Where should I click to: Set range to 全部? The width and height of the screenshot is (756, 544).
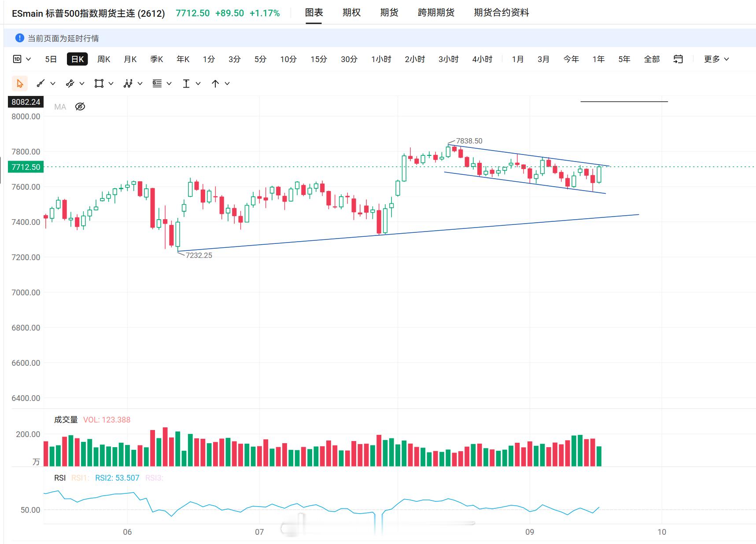652,59
